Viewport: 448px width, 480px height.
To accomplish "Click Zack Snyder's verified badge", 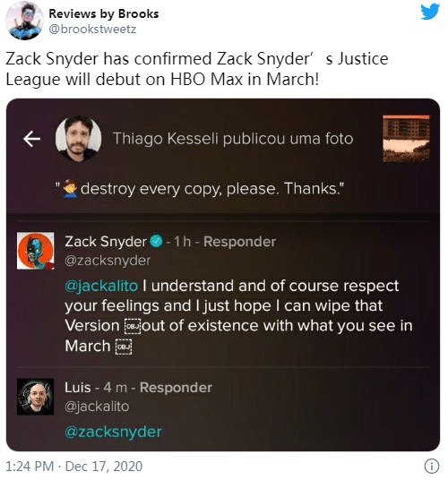I will [156, 242].
